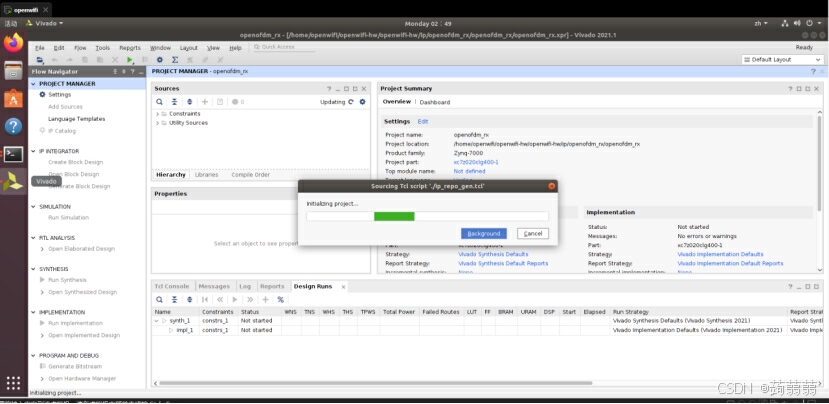
Task: Open Sources panel help question mark
Action: pos(329,89)
